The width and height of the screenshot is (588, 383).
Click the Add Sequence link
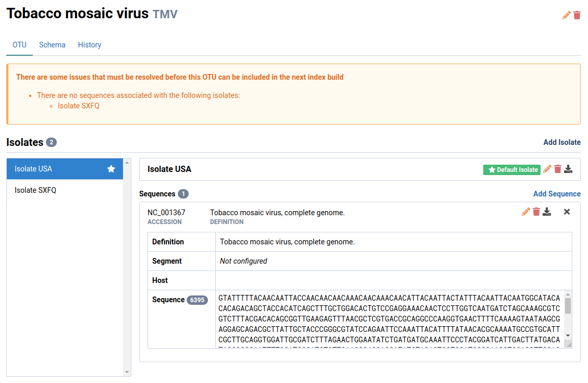coord(557,193)
